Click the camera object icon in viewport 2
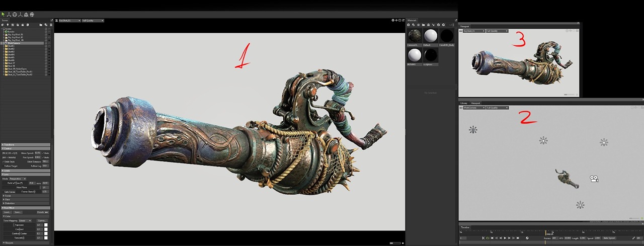The height and width of the screenshot is (246, 644). [x=594, y=179]
